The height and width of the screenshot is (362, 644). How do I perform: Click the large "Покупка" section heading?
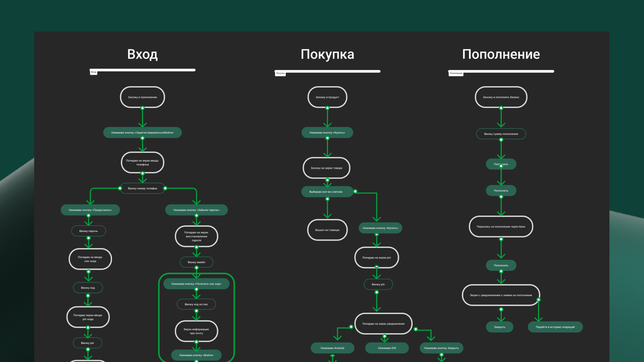(x=327, y=54)
